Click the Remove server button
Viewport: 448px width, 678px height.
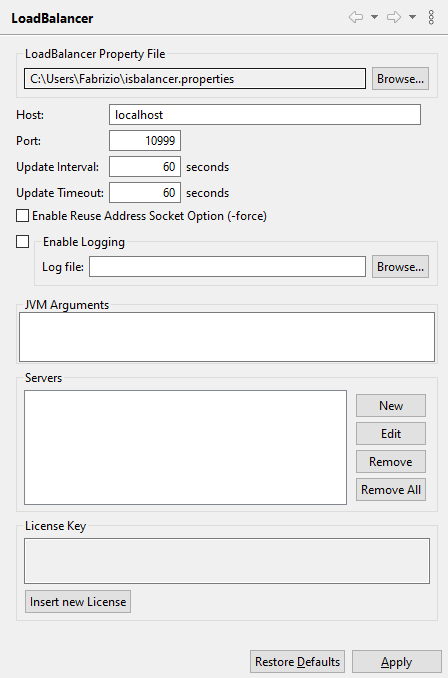coord(391,462)
